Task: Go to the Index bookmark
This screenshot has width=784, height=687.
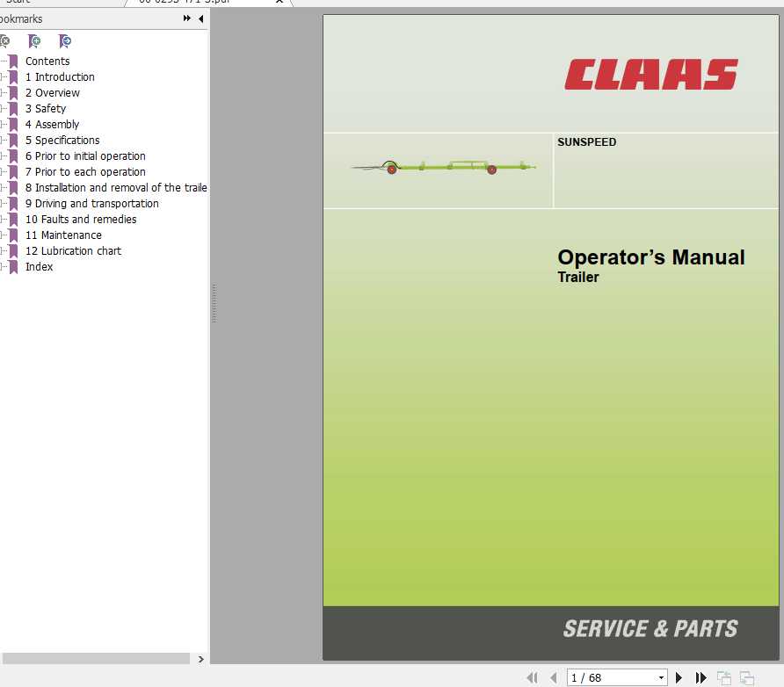Action: click(x=39, y=266)
